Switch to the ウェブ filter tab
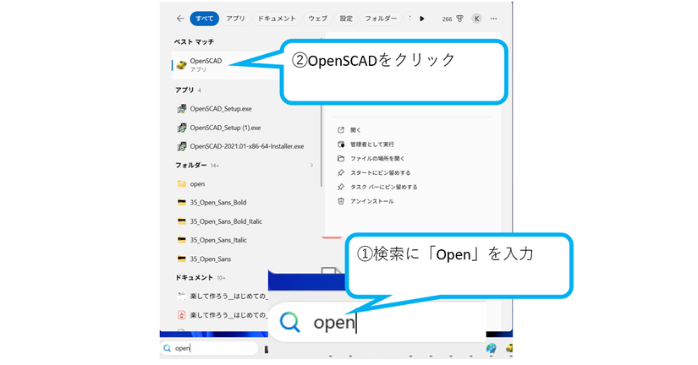Image resolution: width=698 pixels, height=365 pixels. [318, 19]
